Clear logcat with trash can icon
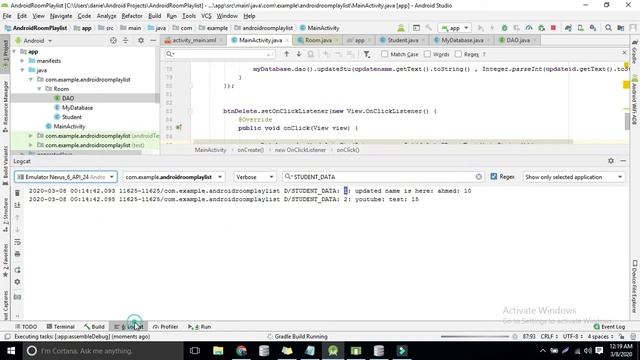 tap(17, 193)
